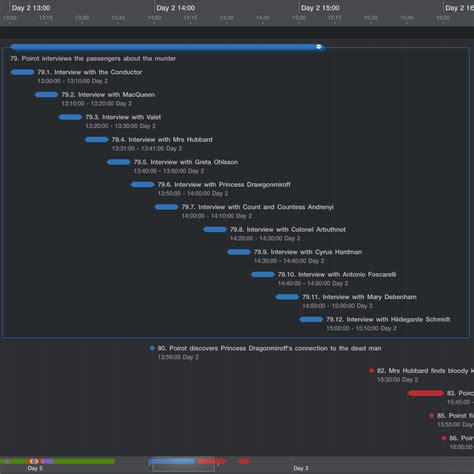Click the red diamond marker for event 86
474x474 pixels.
[x=444, y=438]
